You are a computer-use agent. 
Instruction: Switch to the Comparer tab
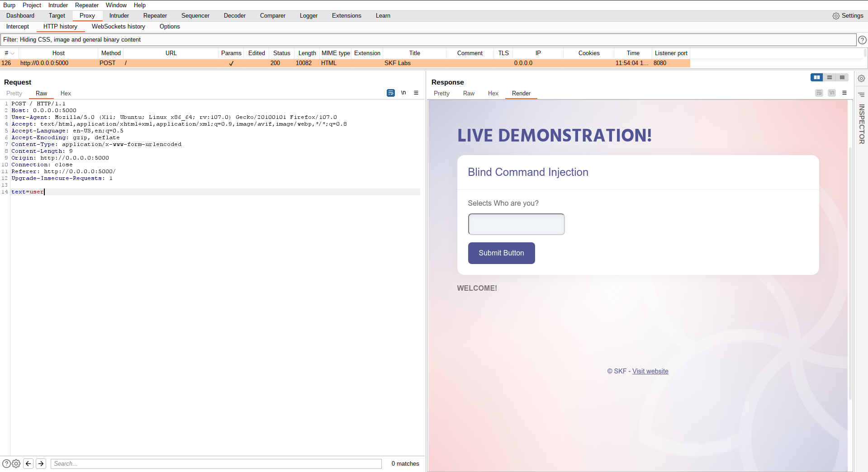273,16
